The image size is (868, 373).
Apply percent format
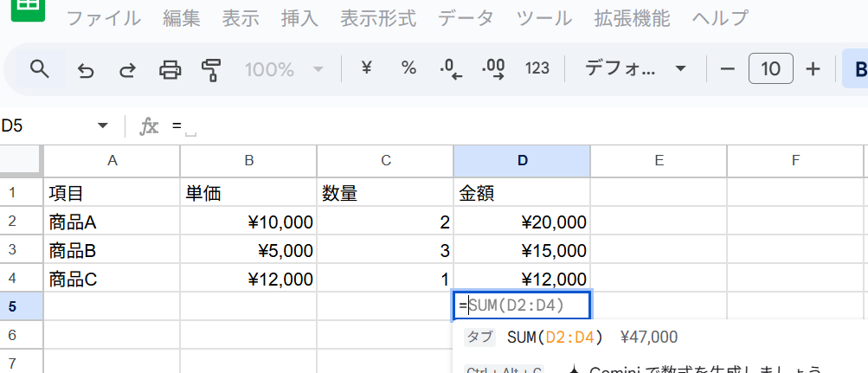(x=408, y=68)
